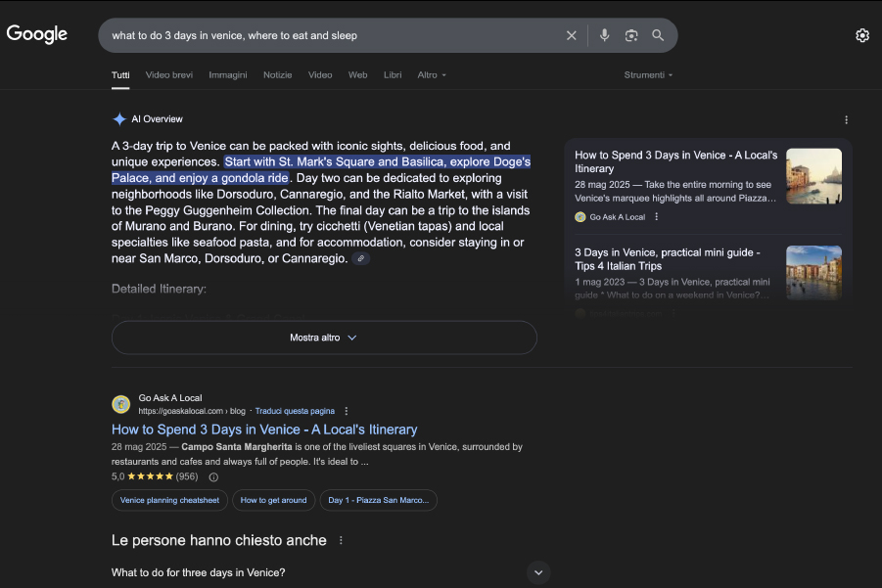The width and height of the screenshot is (882, 588).
Task: Click Detailed Itinerary heading
Action: click(x=159, y=289)
